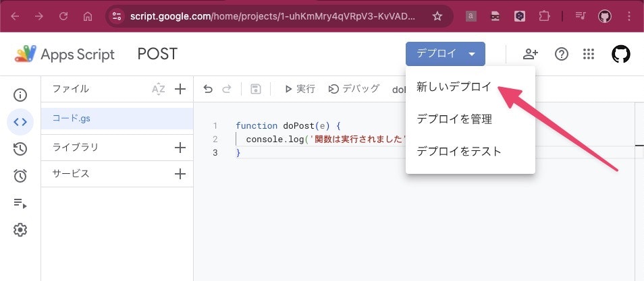Open the gray 'a' browser extension

tap(471, 16)
